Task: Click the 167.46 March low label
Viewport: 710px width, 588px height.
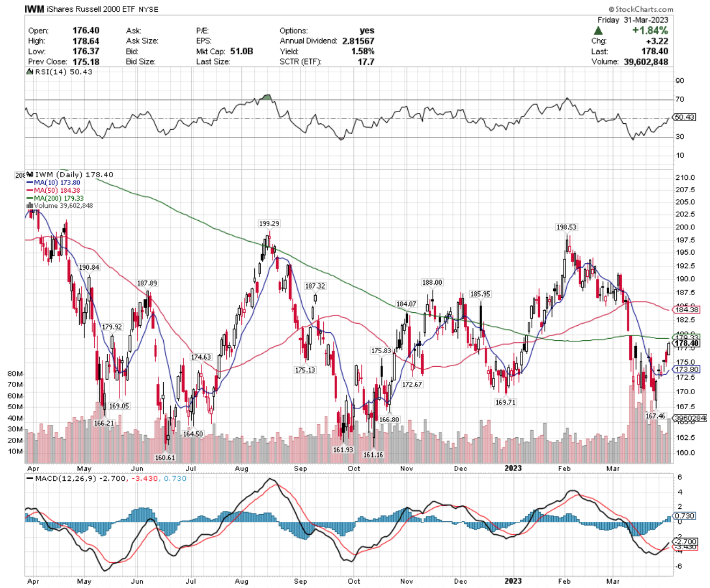Action: click(656, 416)
